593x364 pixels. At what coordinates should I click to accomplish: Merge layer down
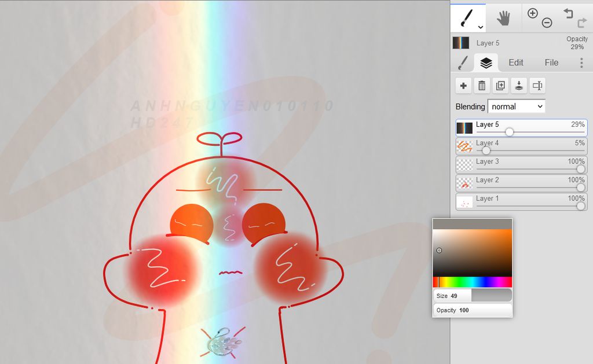pos(519,86)
